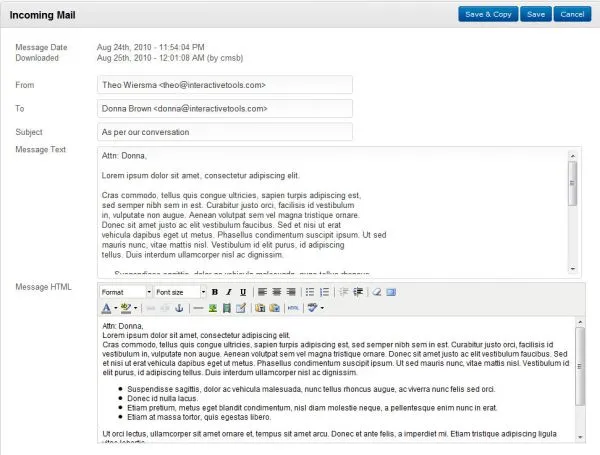This screenshot has height=455, width=600.
Task: Align text left in editor toolbar
Action: coord(262,292)
